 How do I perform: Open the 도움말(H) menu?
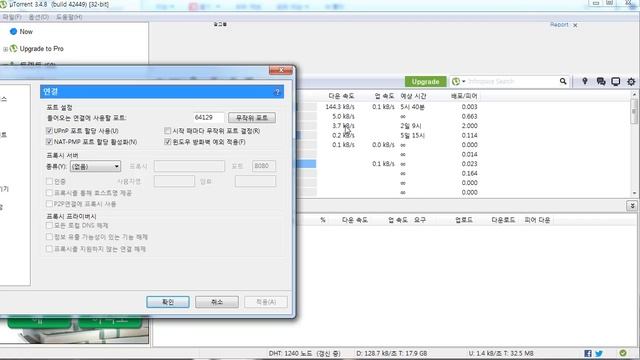tap(69, 17)
